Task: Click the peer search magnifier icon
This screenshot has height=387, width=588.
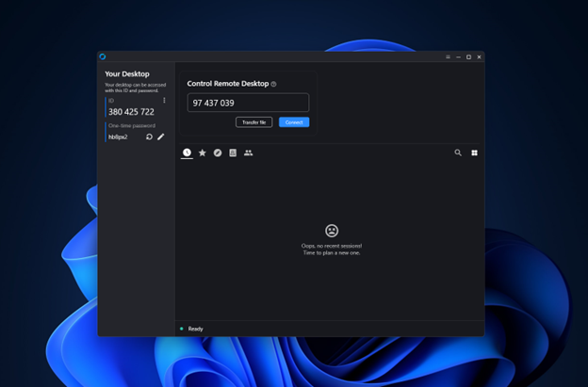Action: (458, 153)
